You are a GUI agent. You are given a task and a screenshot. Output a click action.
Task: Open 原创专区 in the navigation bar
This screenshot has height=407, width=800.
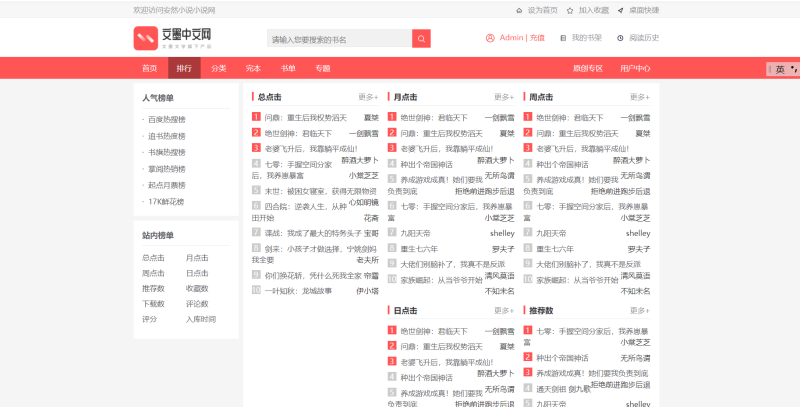pos(588,68)
